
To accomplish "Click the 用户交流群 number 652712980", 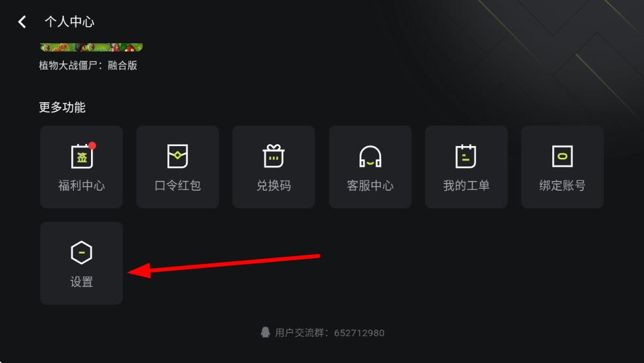I will point(359,333).
